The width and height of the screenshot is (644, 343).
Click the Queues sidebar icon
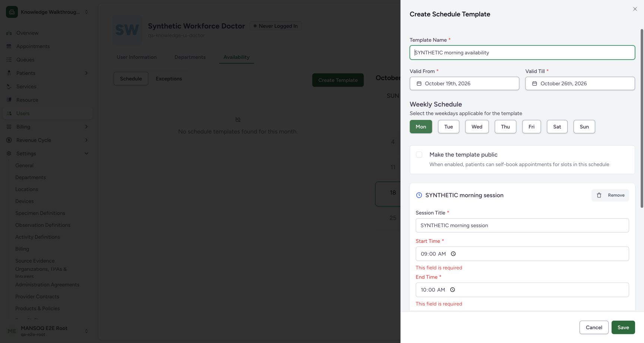point(9,60)
